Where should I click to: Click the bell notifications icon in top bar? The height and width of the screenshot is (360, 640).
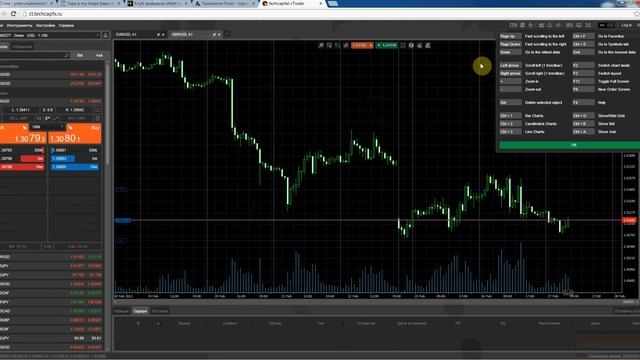(550, 25)
